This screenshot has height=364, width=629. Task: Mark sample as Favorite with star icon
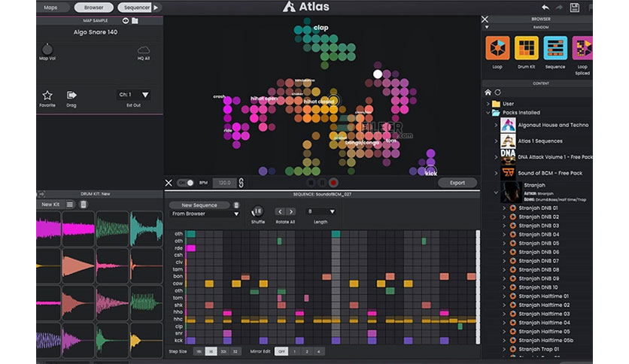(x=47, y=96)
